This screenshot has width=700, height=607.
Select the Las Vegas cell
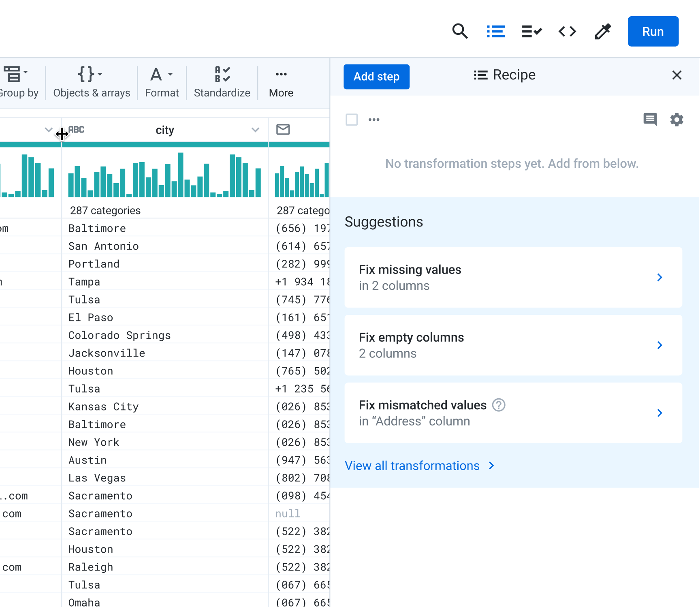[x=165, y=478]
